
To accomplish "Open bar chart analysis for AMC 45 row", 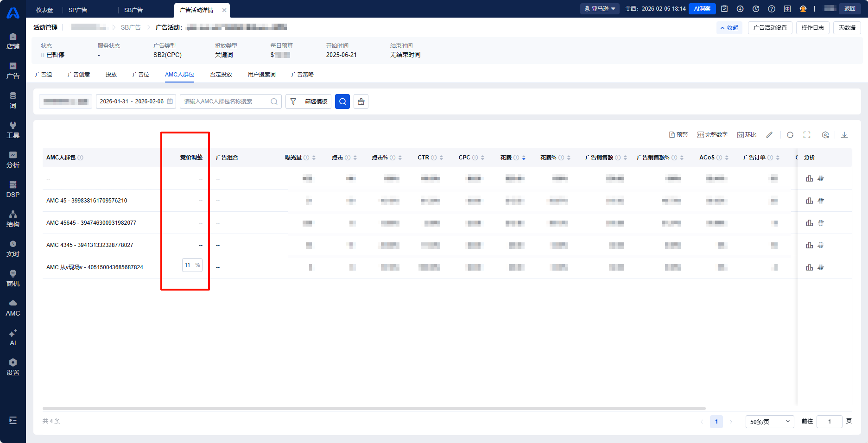I will [809, 201].
